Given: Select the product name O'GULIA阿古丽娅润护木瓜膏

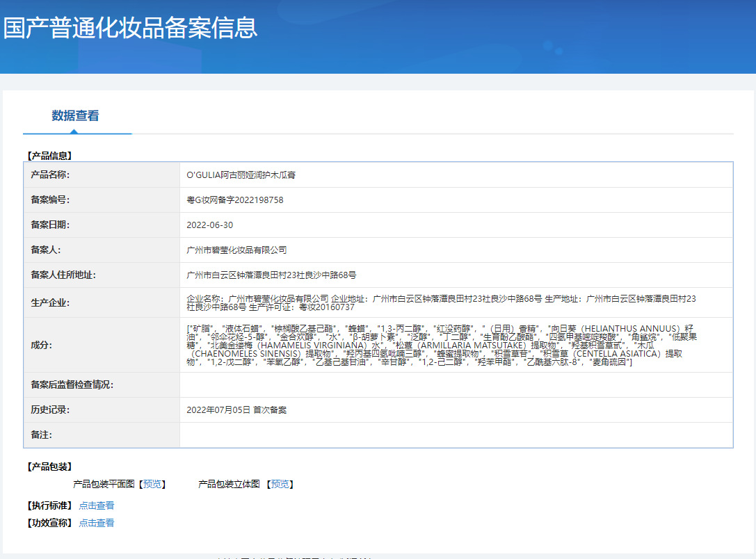Looking at the screenshot, I should click(241, 175).
